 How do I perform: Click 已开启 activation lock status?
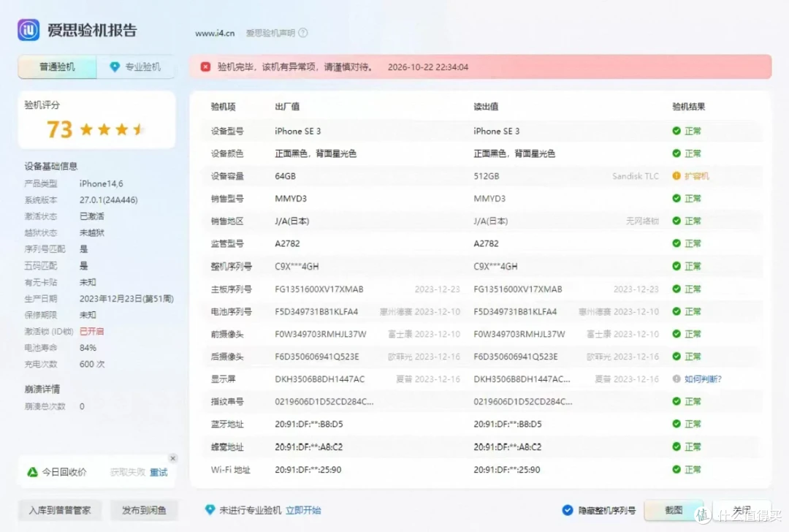click(91, 331)
